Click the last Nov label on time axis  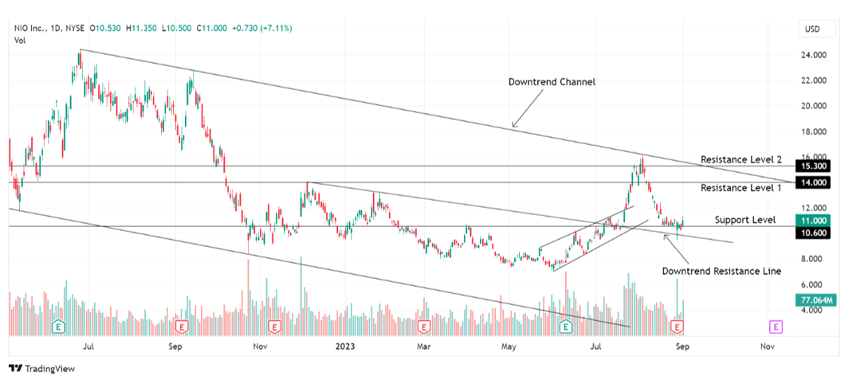pyautogui.click(x=767, y=347)
